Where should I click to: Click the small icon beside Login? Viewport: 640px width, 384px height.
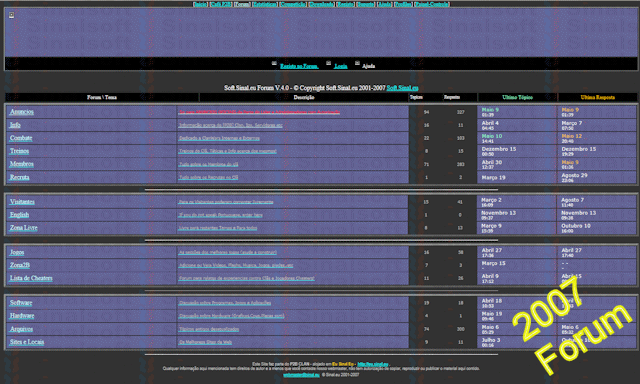[x=329, y=63]
